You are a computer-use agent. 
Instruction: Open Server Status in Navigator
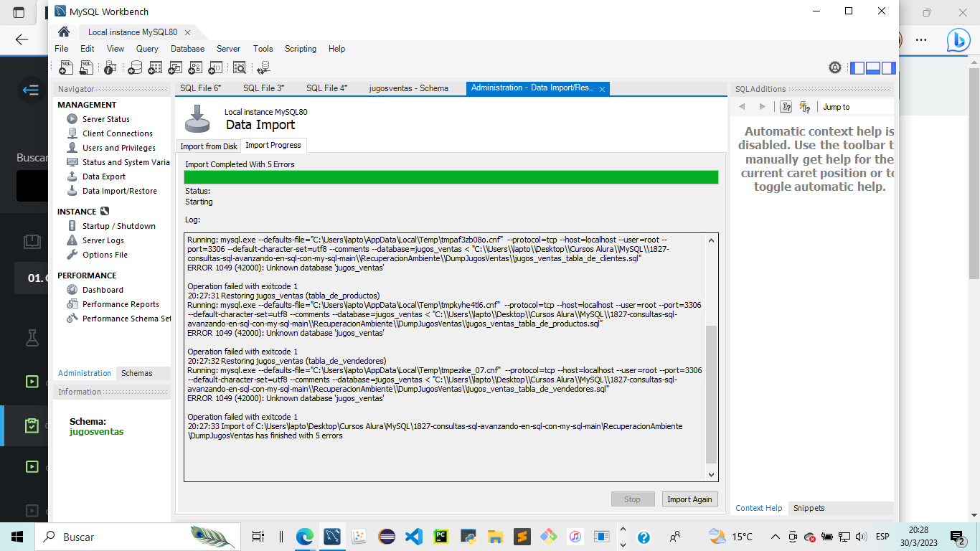click(x=105, y=119)
